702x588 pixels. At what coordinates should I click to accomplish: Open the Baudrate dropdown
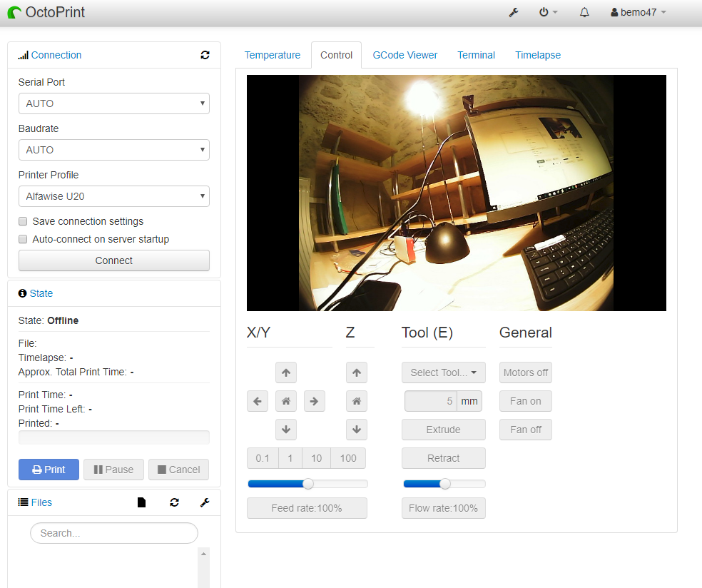click(x=113, y=150)
